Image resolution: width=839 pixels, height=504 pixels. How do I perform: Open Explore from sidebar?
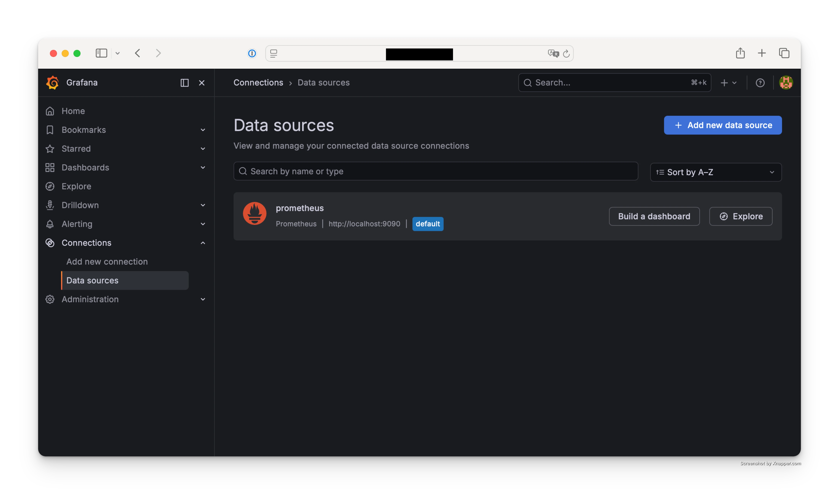coord(76,186)
